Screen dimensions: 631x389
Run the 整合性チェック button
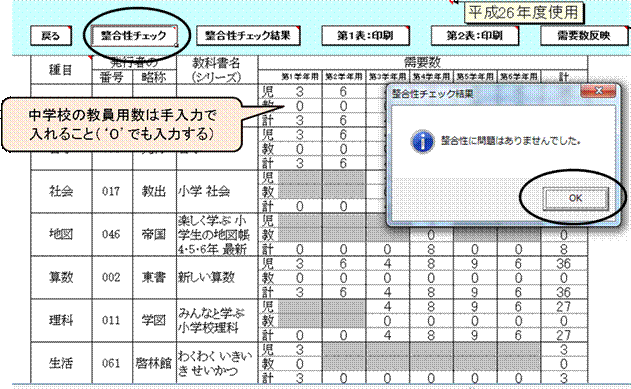(134, 36)
